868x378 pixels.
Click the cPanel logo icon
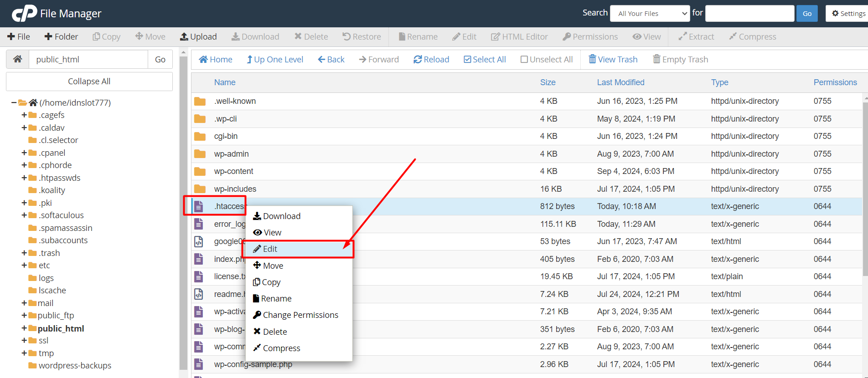tap(25, 14)
